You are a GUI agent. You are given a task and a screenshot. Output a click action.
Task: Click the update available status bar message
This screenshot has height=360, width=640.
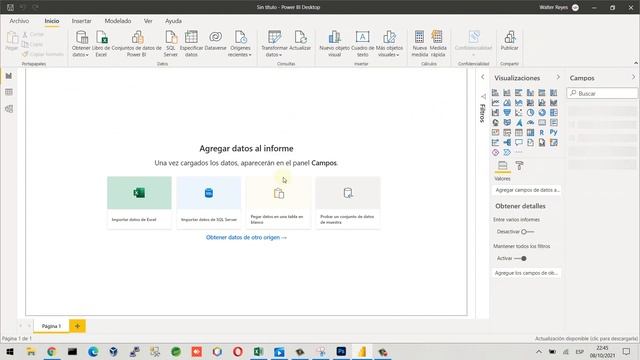coord(586,338)
